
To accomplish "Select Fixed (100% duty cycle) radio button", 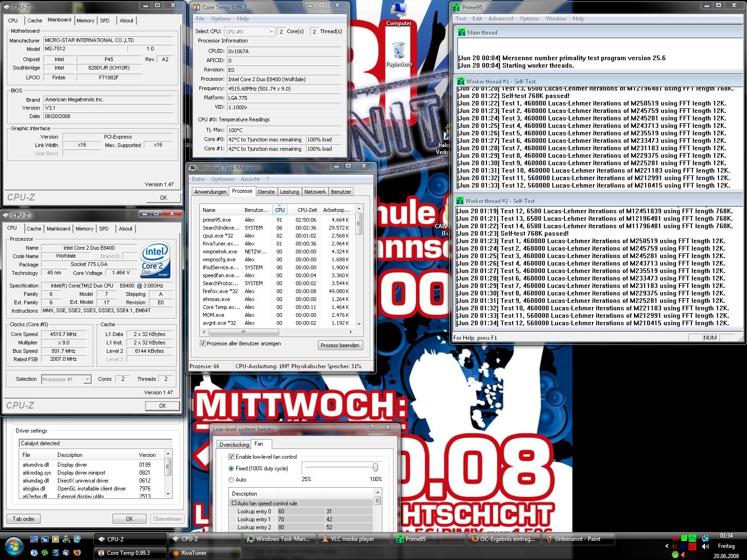I will point(231,469).
